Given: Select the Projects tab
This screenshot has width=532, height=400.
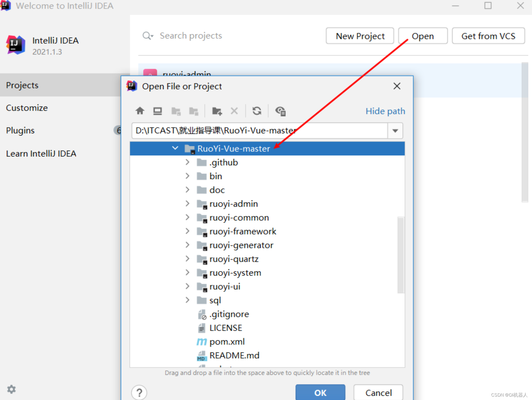Looking at the screenshot, I should 61,85.
